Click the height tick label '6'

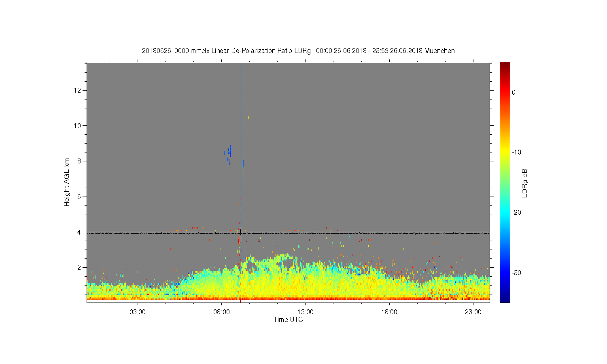click(80, 197)
